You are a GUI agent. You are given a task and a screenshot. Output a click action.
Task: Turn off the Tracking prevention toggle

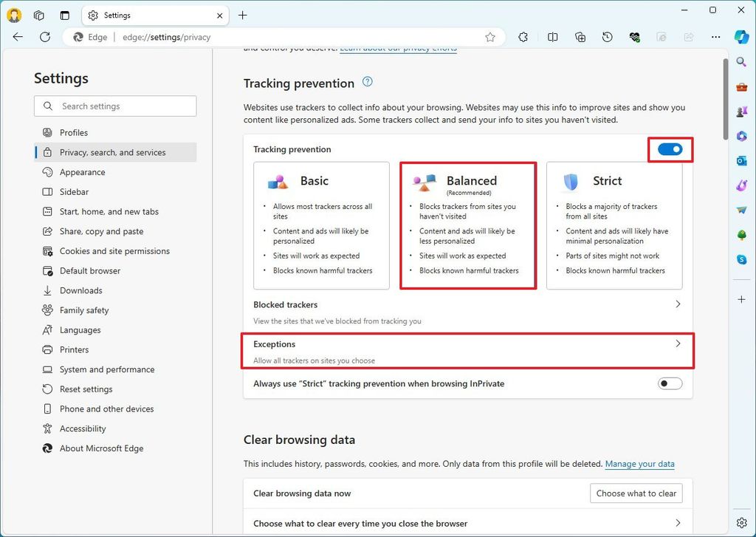click(670, 148)
